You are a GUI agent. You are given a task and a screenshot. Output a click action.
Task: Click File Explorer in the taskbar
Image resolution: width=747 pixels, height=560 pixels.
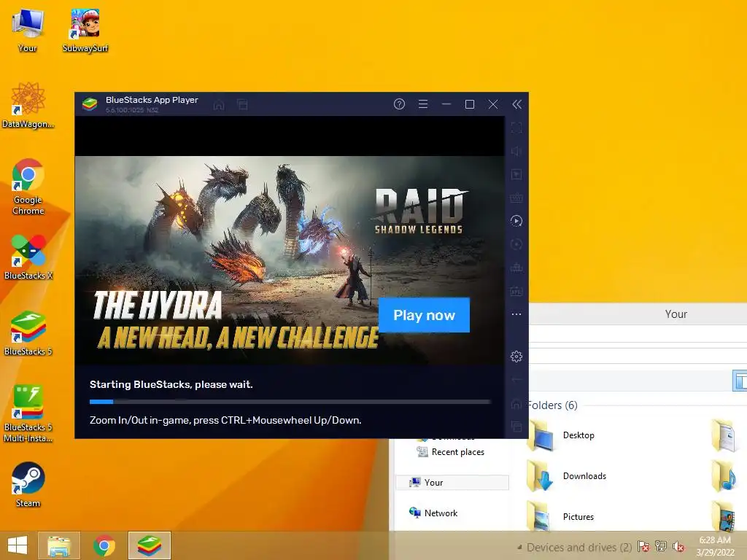pos(59,545)
